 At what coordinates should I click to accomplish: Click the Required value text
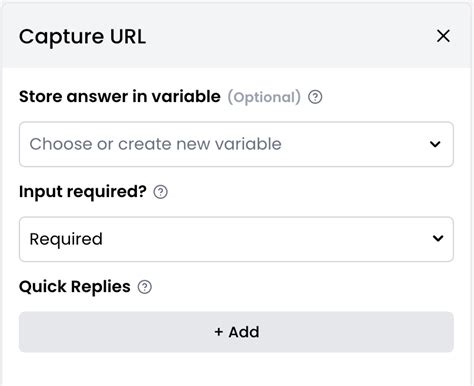66,239
